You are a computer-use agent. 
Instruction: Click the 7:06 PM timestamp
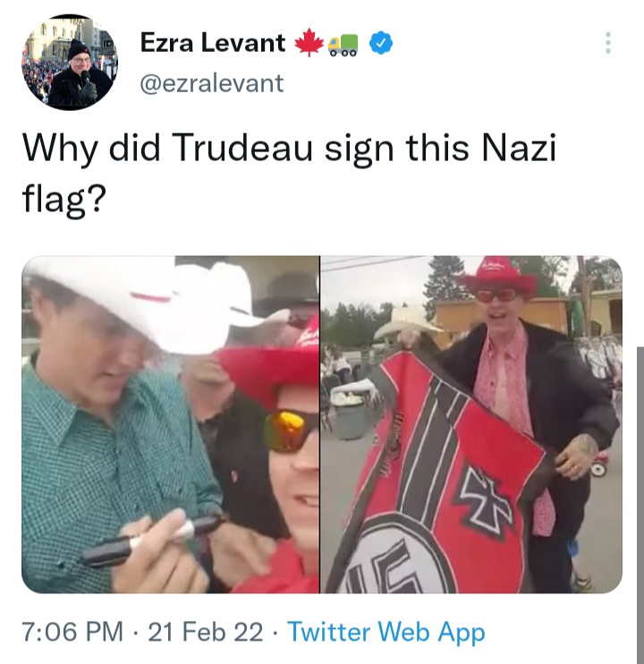pyautogui.click(x=72, y=632)
